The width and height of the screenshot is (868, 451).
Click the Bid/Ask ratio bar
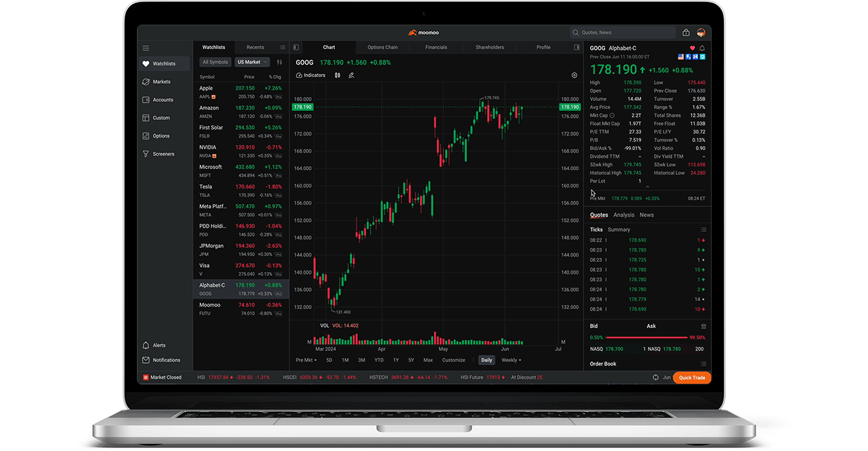pos(647,338)
